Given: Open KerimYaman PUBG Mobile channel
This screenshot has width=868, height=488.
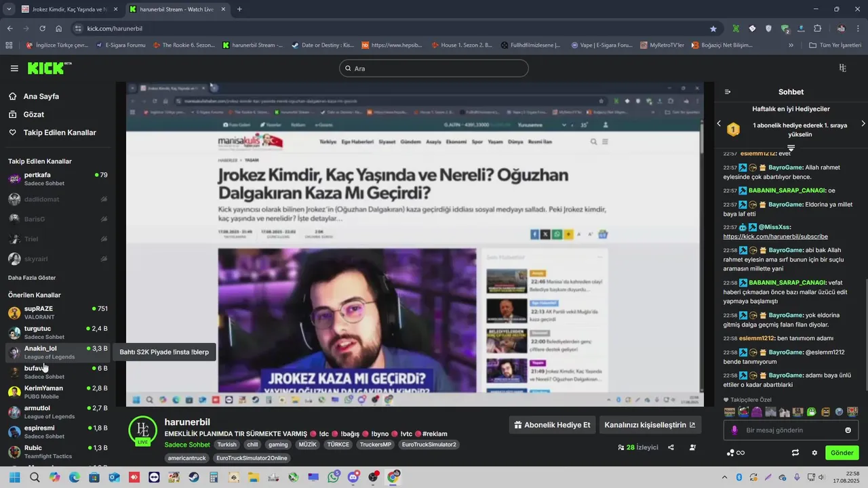Looking at the screenshot, I should pos(58,392).
